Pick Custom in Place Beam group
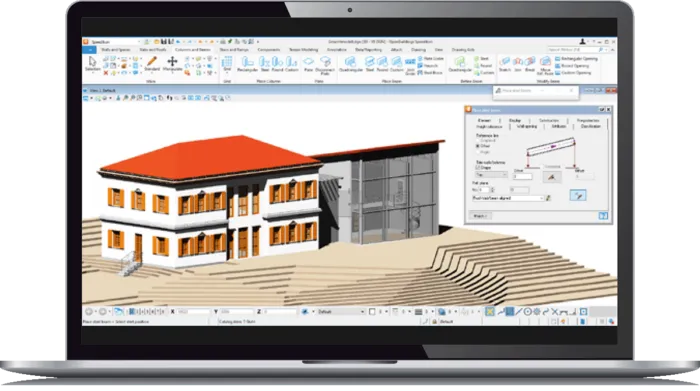 point(396,63)
